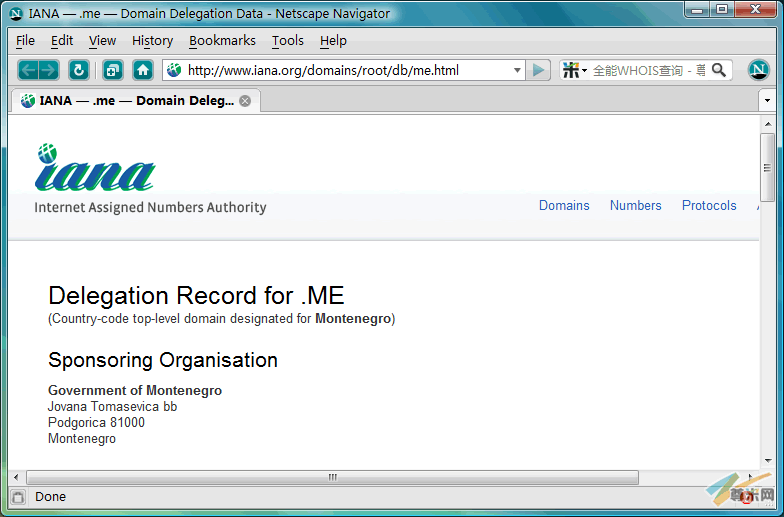Click the Go arrow beside address bar

coord(538,70)
